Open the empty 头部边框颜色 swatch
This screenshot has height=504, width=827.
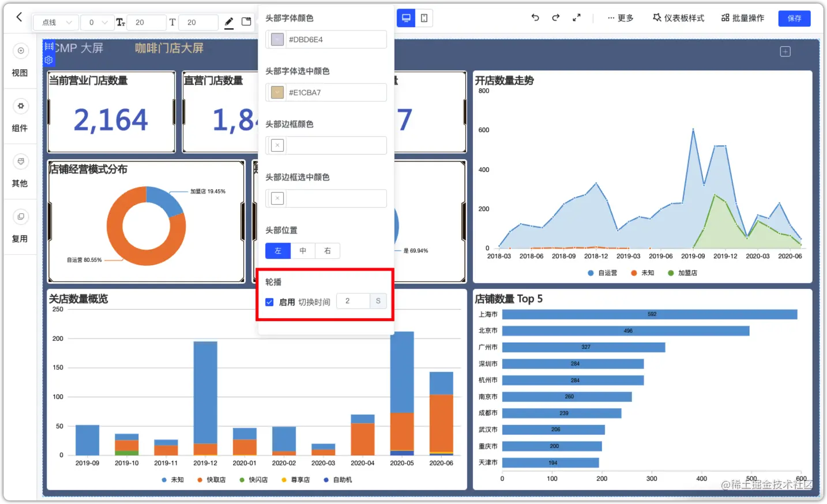pyautogui.click(x=277, y=145)
